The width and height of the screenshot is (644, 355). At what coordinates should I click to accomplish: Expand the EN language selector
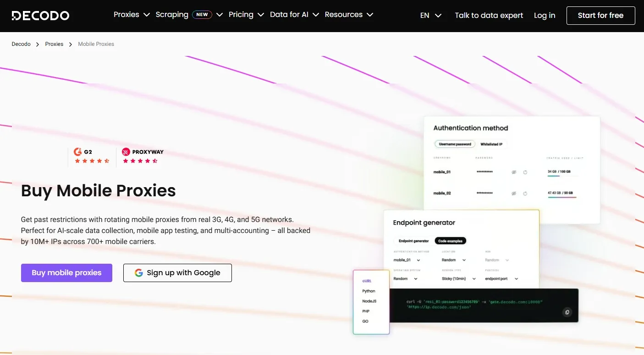(x=431, y=16)
